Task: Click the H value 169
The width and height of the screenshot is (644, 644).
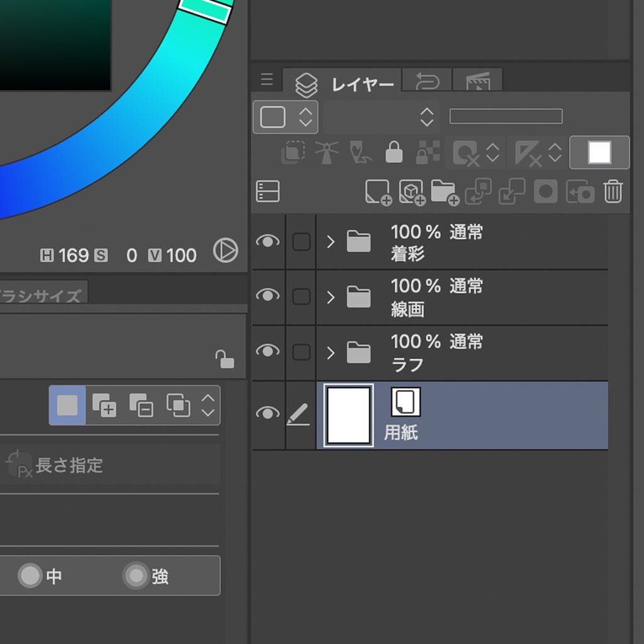Action: pyautogui.click(x=74, y=255)
